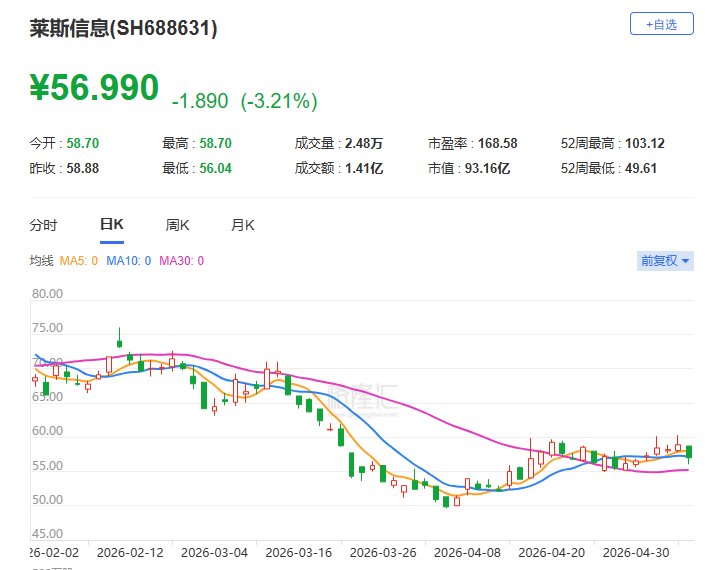Click the 均线 moving average legend label
The width and height of the screenshot is (705, 570).
tap(41, 261)
